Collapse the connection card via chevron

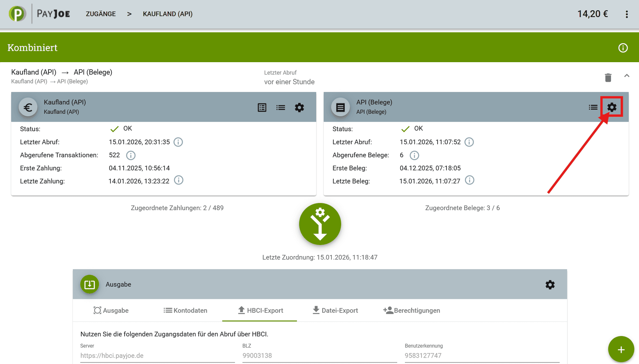(x=627, y=76)
